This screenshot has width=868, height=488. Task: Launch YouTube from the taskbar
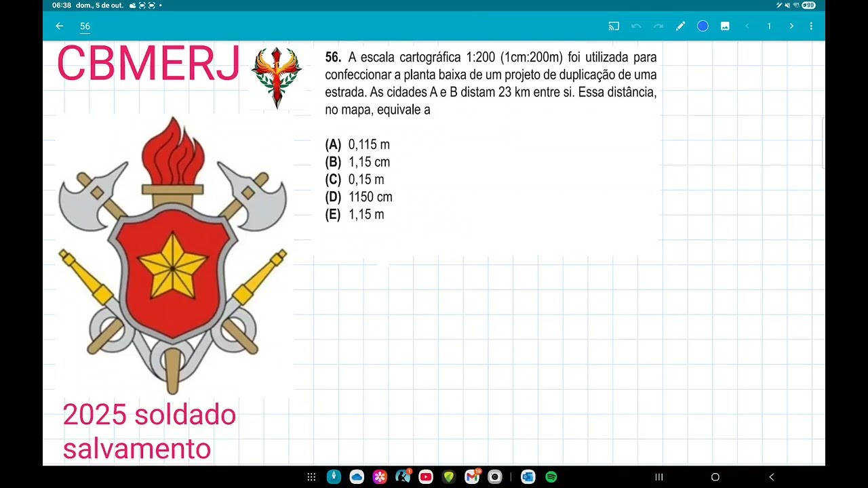point(426,477)
